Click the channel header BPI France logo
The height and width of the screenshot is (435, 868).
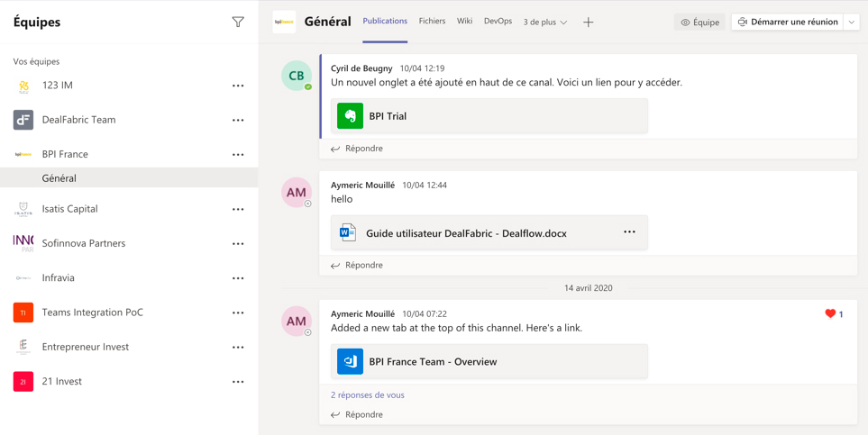284,23
